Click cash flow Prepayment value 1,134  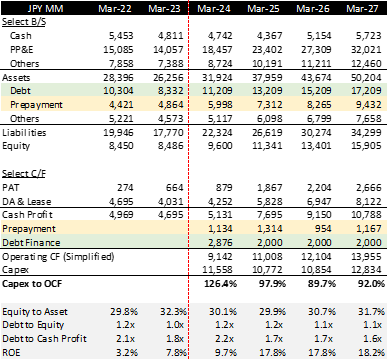pos(220,229)
